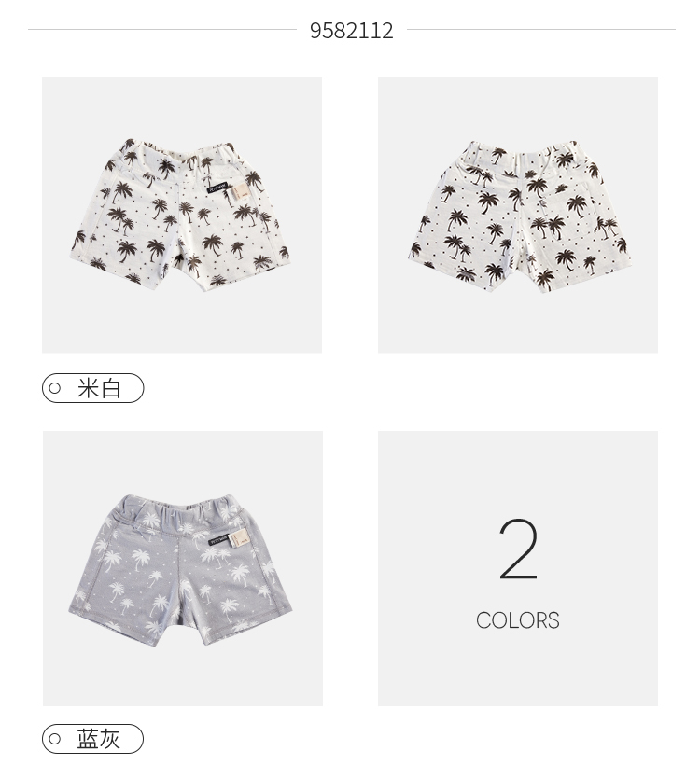Screen dimensions: 700x779
Task: Click the black brand label on cream shorts
Action: coord(217,188)
